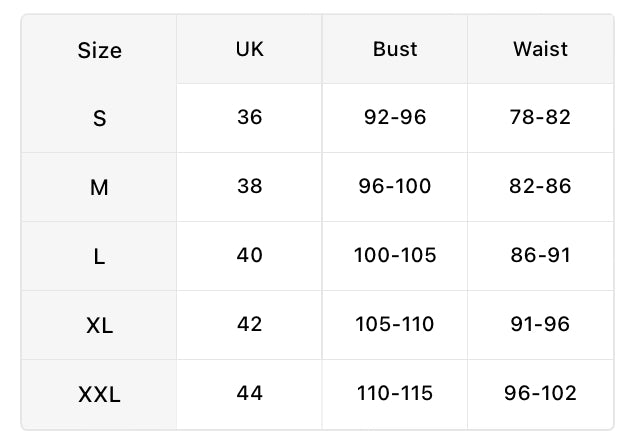Click UK size 44 cell
The width and height of the screenshot is (640, 436).
coord(249,393)
